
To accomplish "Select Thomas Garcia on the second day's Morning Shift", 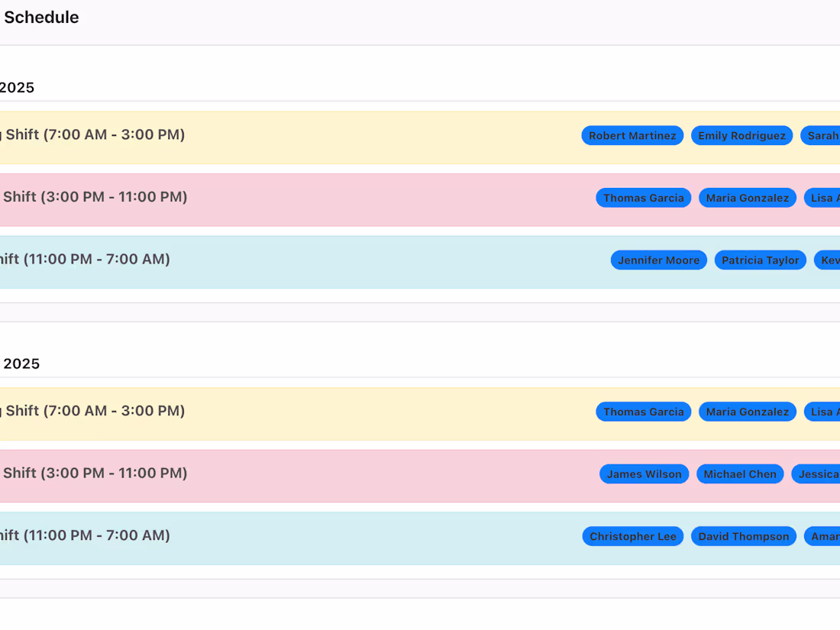I will [x=643, y=412].
